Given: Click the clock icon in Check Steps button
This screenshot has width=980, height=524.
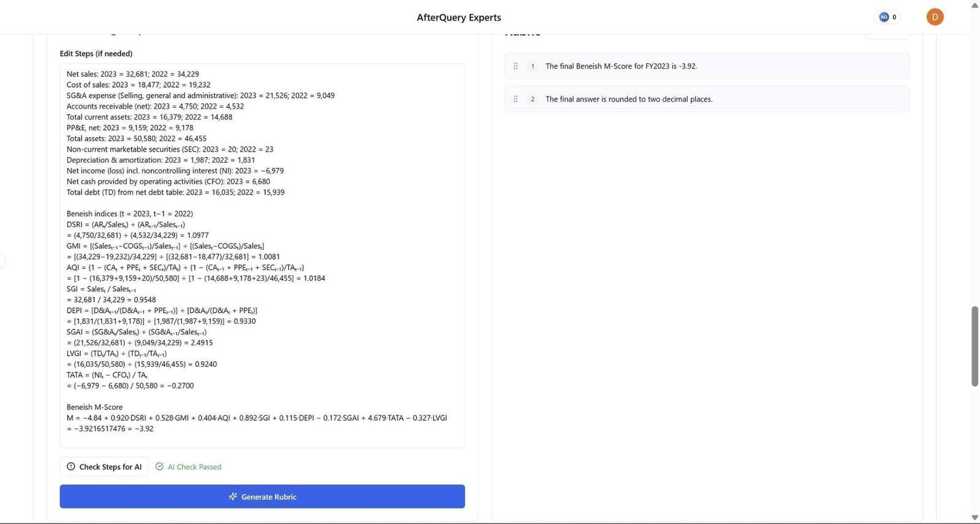Looking at the screenshot, I should coord(71,467).
